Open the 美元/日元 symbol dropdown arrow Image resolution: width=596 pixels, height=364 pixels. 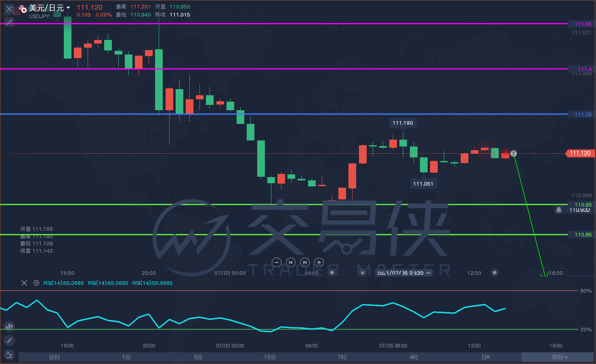[x=68, y=8]
